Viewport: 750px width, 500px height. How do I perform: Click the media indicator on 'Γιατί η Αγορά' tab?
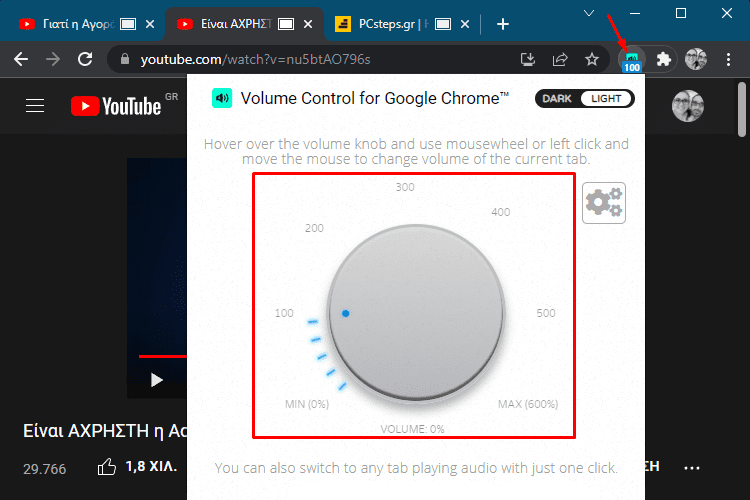128,24
